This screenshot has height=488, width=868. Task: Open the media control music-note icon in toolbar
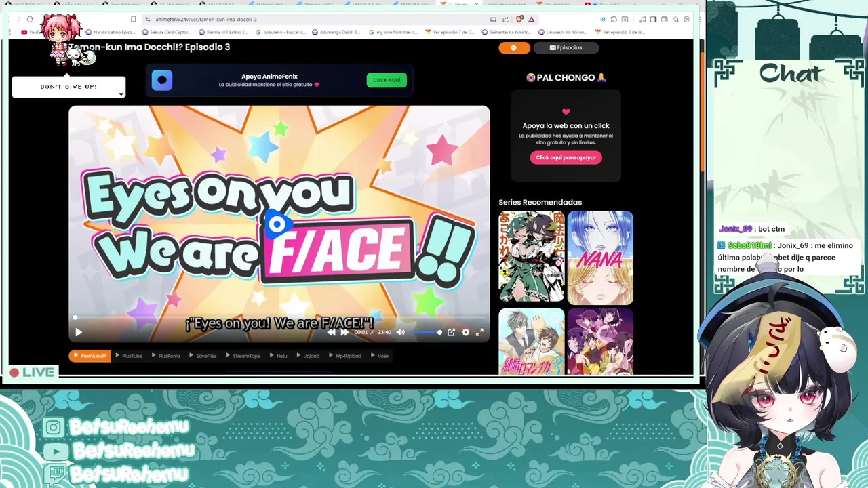click(642, 19)
